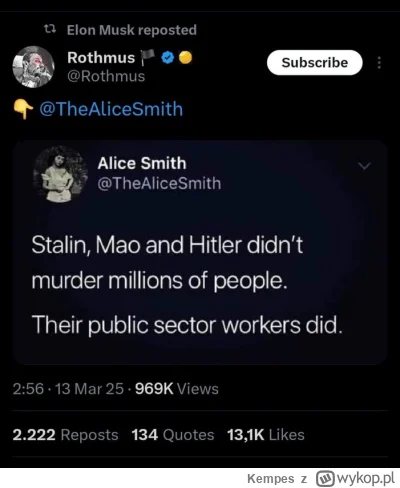Open Alice Smith display name in quote

coord(142,163)
